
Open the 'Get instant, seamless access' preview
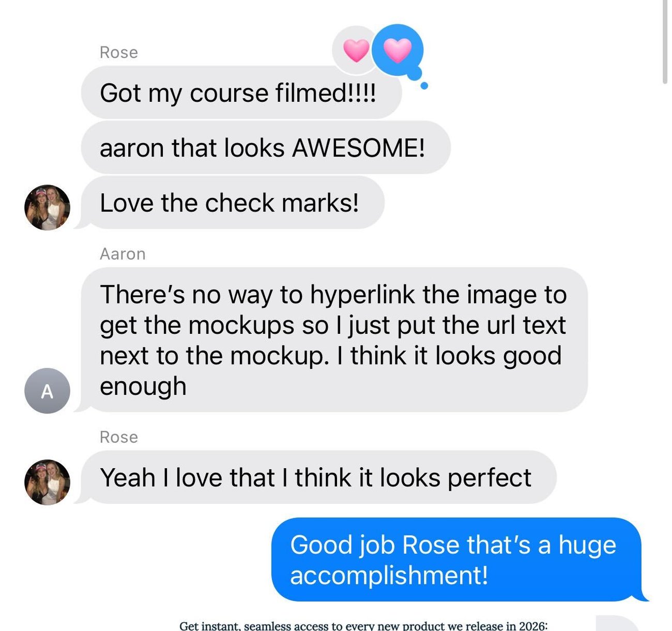(x=363, y=625)
